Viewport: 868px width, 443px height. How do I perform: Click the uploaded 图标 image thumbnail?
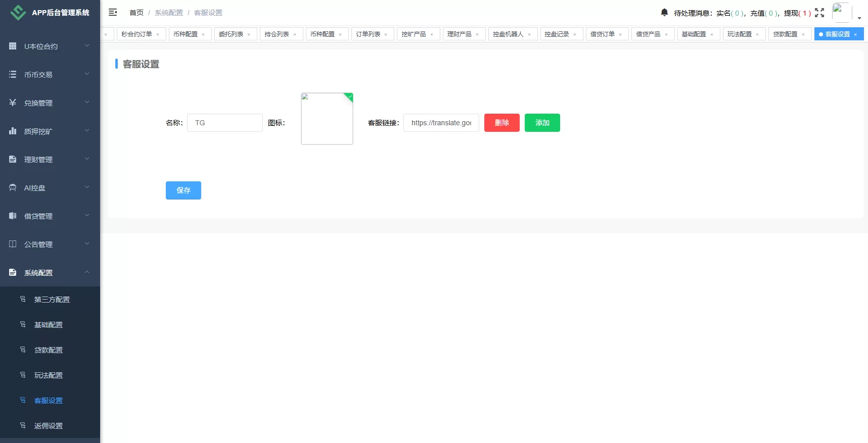(327, 119)
